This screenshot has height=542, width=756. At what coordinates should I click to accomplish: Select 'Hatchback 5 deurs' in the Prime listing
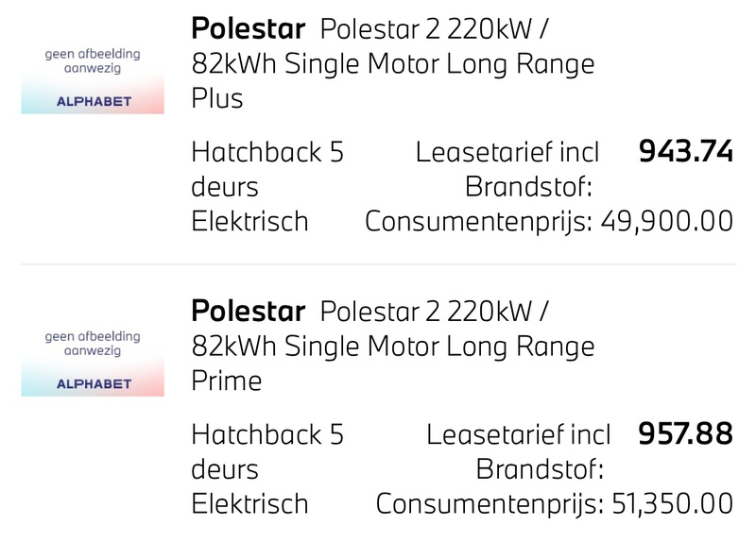[266, 451]
